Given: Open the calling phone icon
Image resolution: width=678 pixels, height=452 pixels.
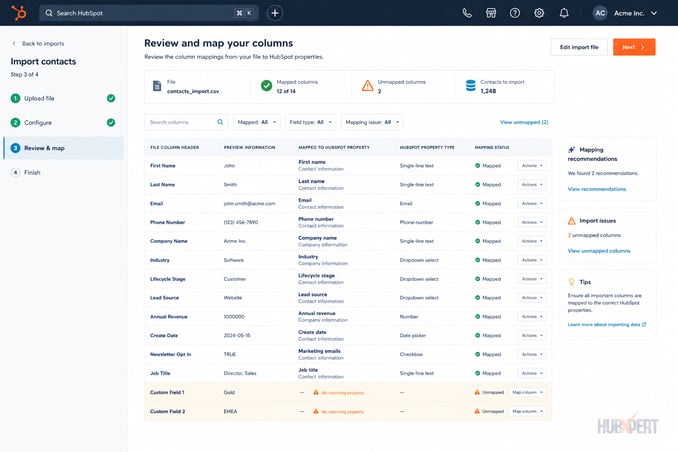Looking at the screenshot, I should [x=467, y=13].
